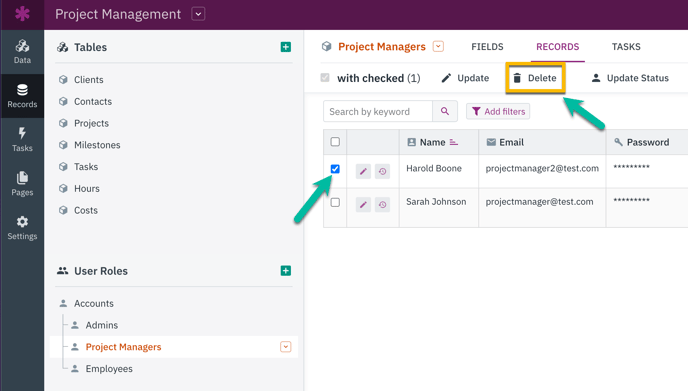Screen dimensions: 688x391
Task: Click the cube icon next to Costs
Action: pyautogui.click(x=64, y=210)
